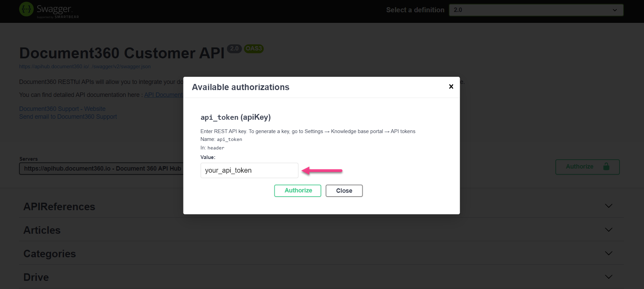Click the Select a definition label
Image resolution: width=644 pixels, height=289 pixels.
(x=415, y=10)
